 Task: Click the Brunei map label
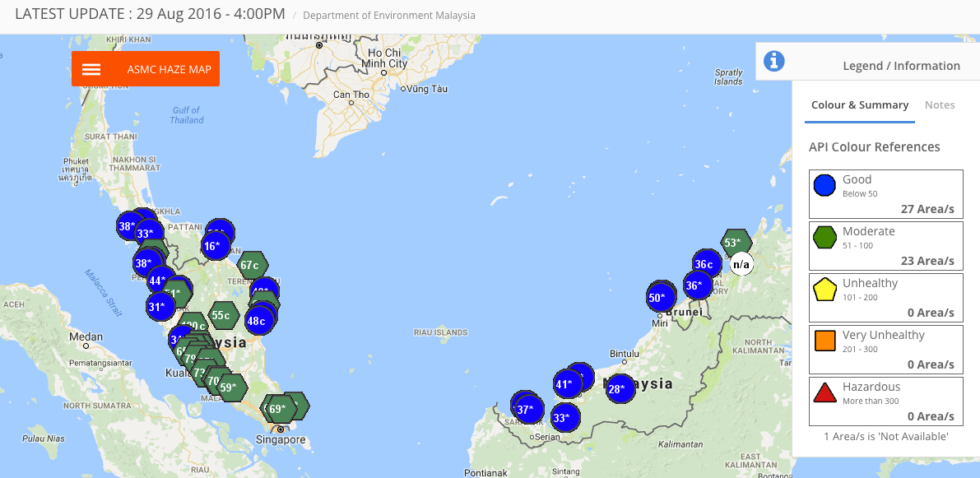[x=685, y=311]
